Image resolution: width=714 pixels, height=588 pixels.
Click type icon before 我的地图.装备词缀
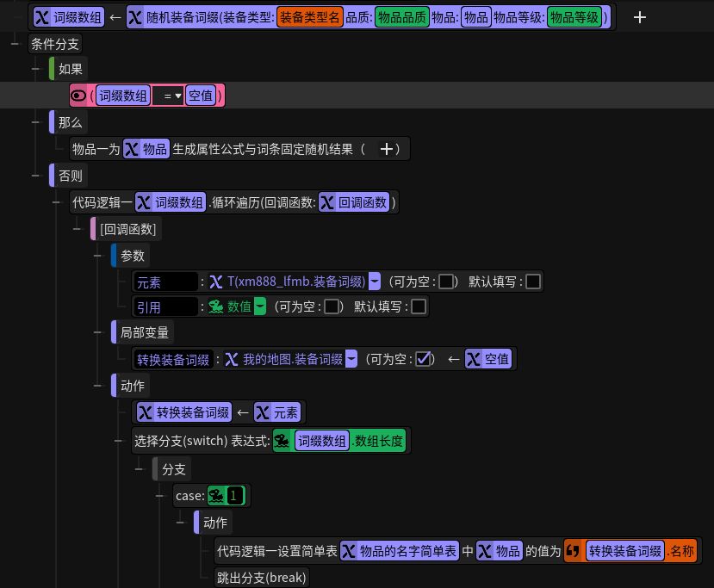232,359
